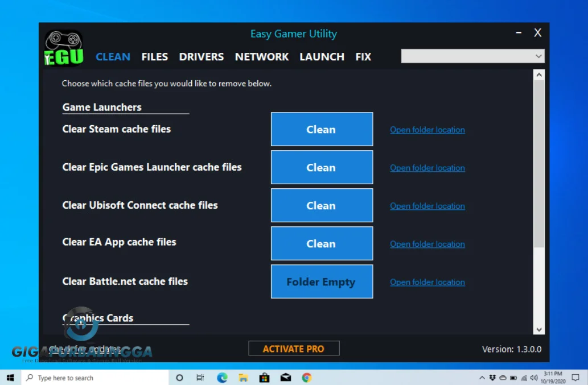The image size is (588, 385).
Task: Open the header dropdown combo box
Action: click(472, 56)
